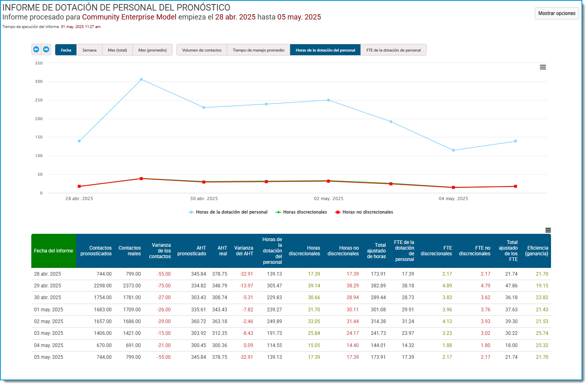Click AHT variance value 0.09
The image size is (588, 386).
[248, 345]
